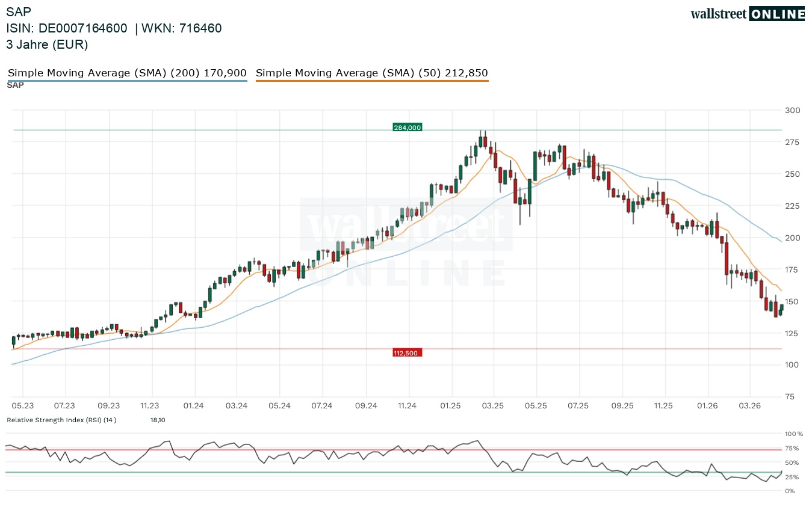Image resolution: width=812 pixels, height=507 pixels.
Task: Toggle the SMA (50) legend entry
Action: (371, 73)
